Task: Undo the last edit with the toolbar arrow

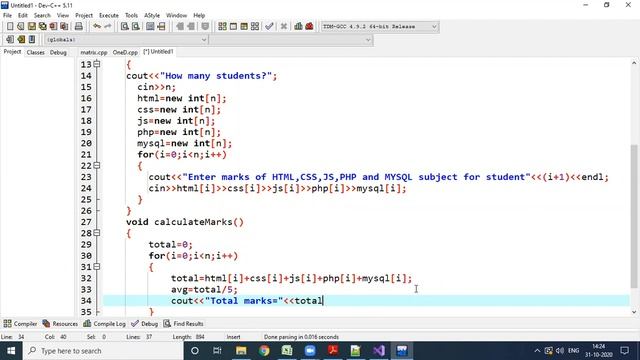Action: [x=97, y=27]
